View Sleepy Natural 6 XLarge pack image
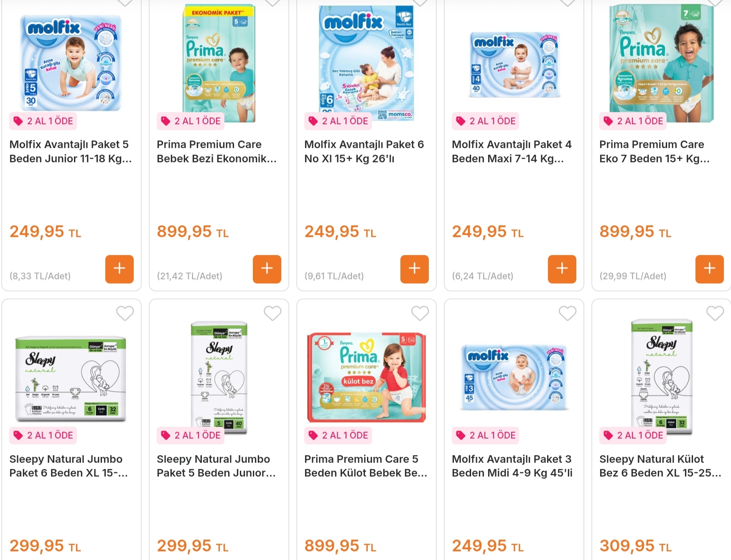The image size is (731, 560). 70,379
